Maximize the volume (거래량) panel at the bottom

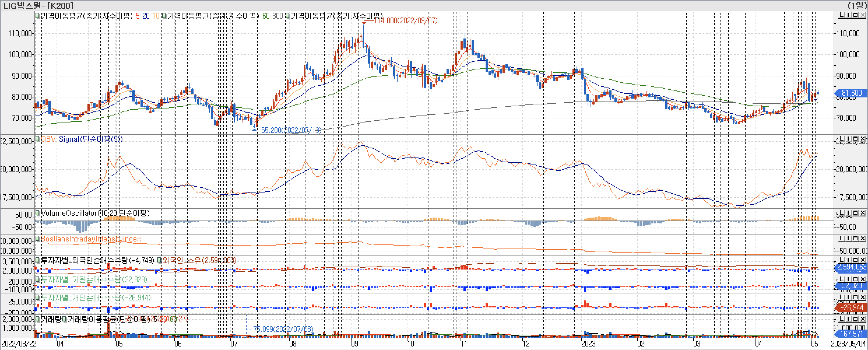coord(856,318)
